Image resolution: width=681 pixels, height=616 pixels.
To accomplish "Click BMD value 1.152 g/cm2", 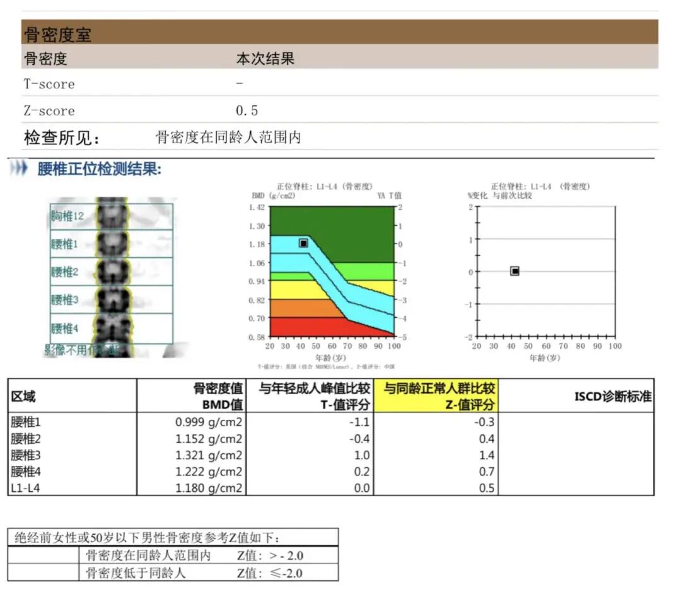I will click(x=209, y=438).
